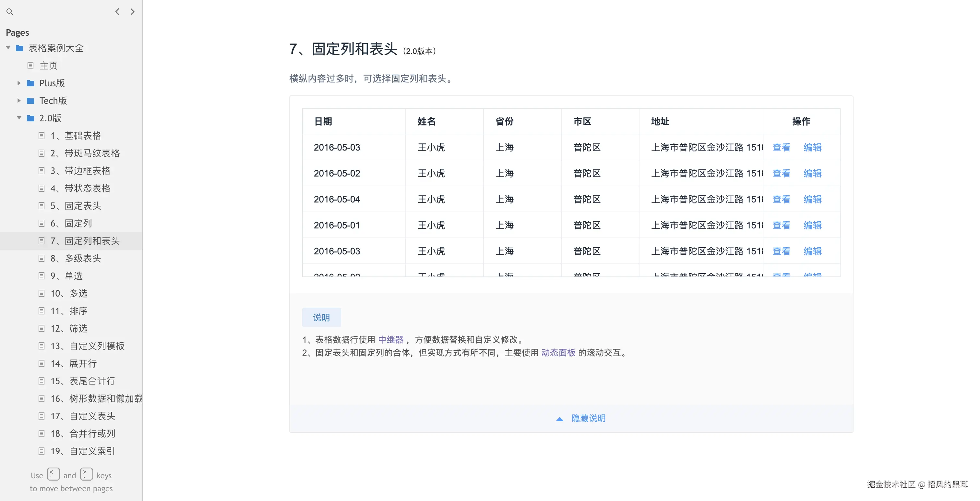Collapse the 表格案例大全 root arrow

tap(8, 48)
